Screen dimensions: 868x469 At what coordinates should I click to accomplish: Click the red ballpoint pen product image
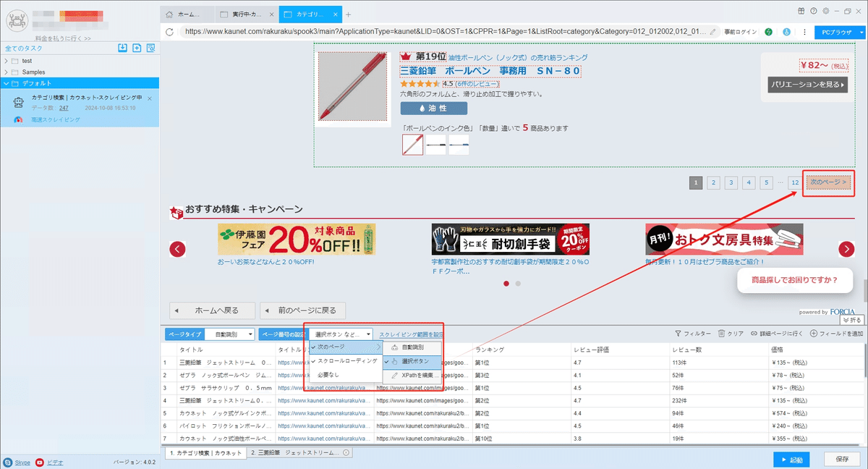tap(354, 86)
